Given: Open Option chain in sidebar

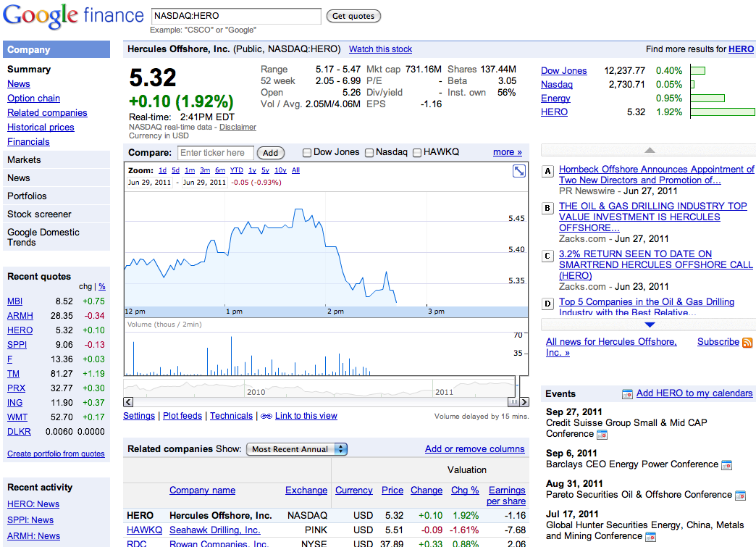Looking at the screenshot, I should point(33,99).
